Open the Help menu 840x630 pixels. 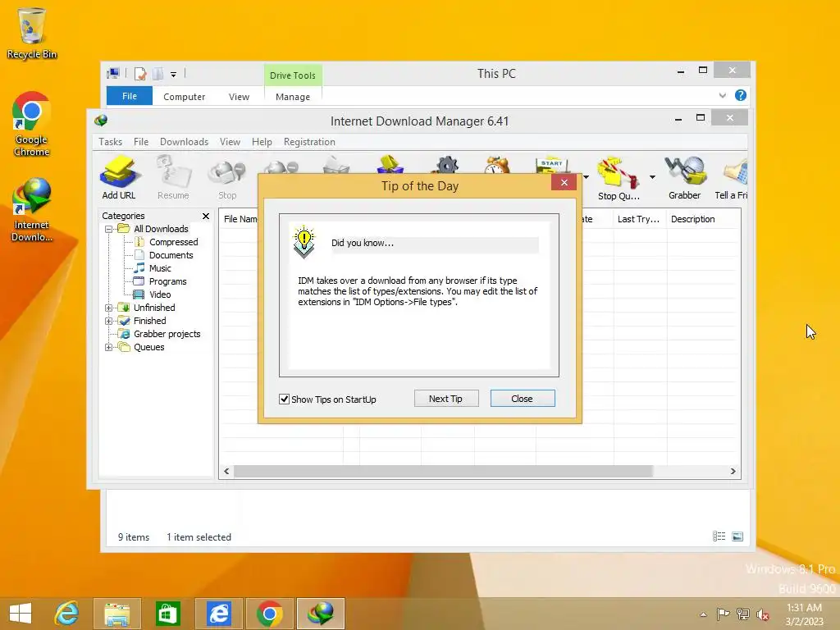[262, 142]
